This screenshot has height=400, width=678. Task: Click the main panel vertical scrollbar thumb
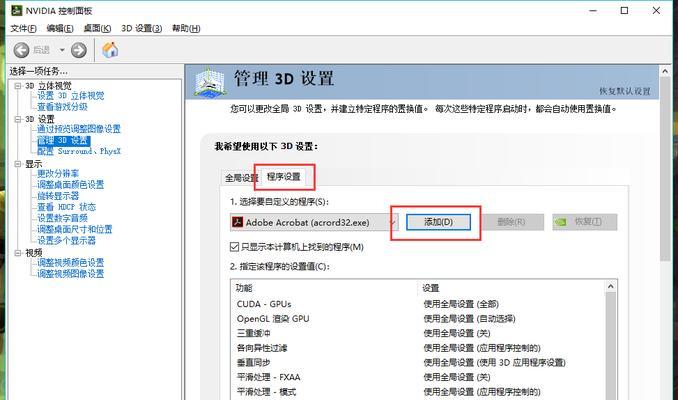[665, 170]
